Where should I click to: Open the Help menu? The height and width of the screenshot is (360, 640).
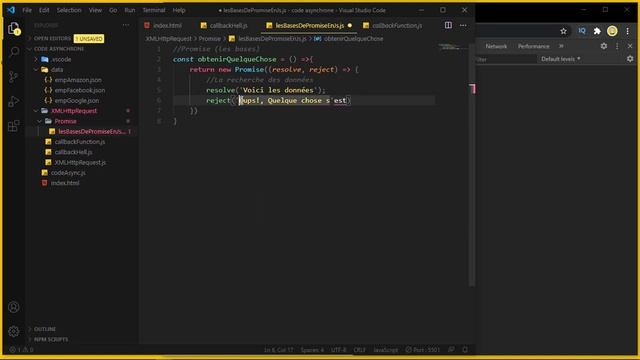point(179,10)
